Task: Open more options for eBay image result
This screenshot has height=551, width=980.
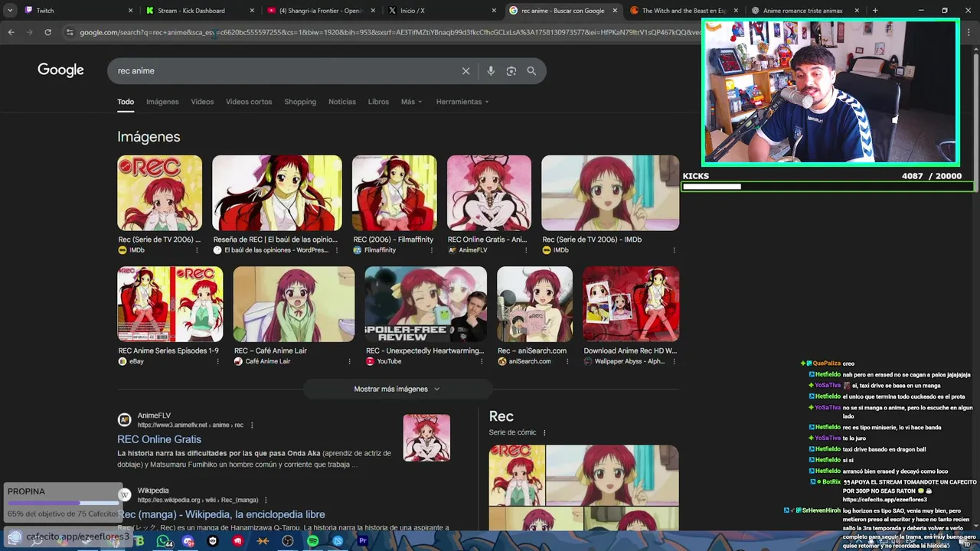Action: pos(217,361)
